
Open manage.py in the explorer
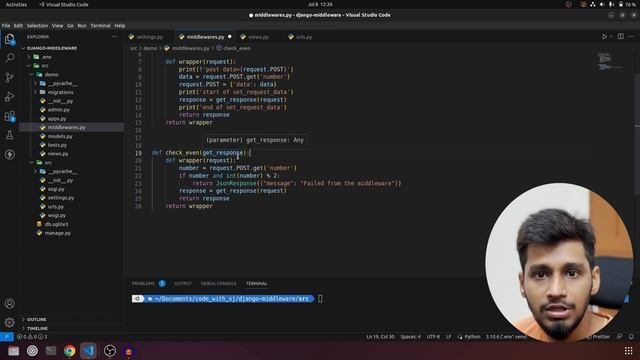57,233
